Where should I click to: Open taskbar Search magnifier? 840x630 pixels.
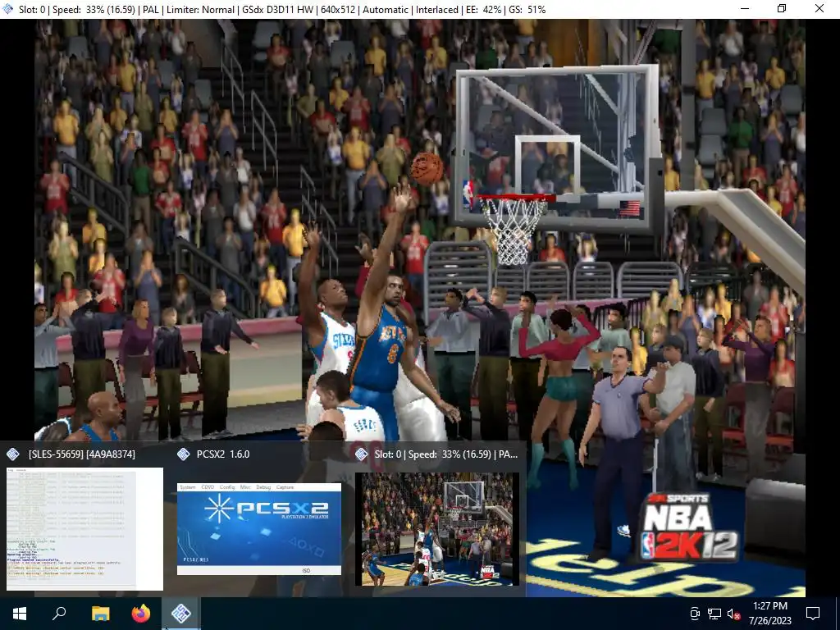pos(59,614)
